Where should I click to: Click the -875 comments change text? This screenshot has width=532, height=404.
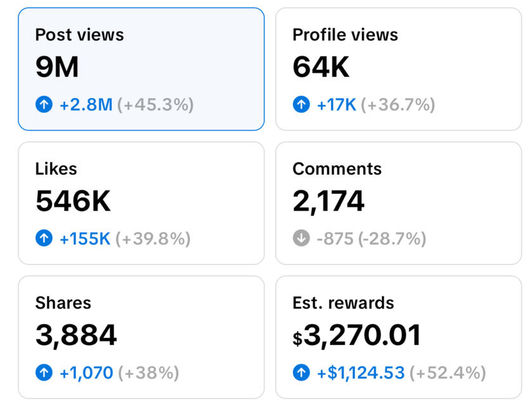click(334, 238)
